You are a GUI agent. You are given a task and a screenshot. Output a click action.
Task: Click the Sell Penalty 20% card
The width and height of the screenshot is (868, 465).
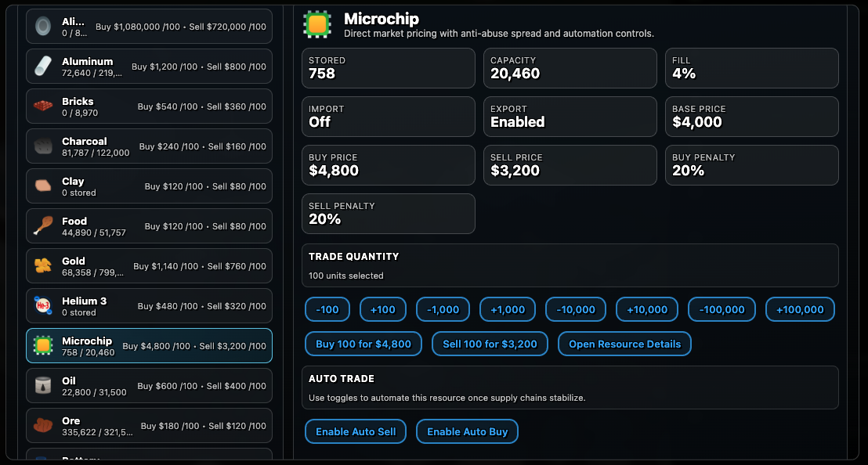pos(388,214)
